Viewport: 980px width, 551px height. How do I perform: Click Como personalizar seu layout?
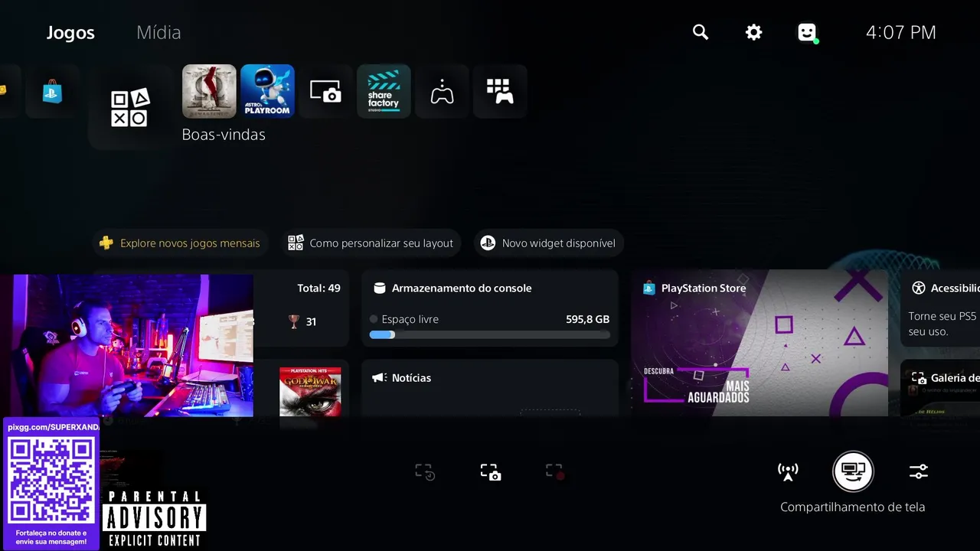[x=371, y=243]
